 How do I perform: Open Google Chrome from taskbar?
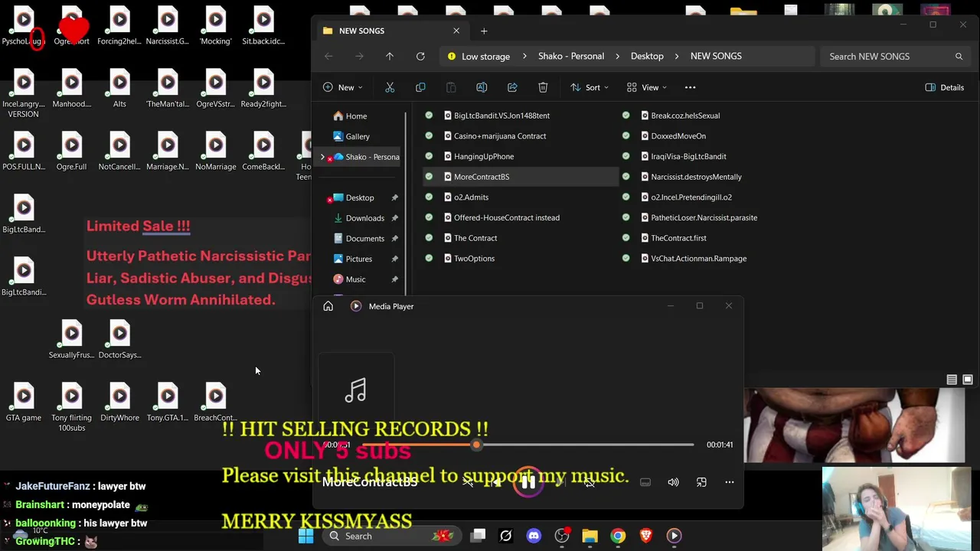click(618, 536)
